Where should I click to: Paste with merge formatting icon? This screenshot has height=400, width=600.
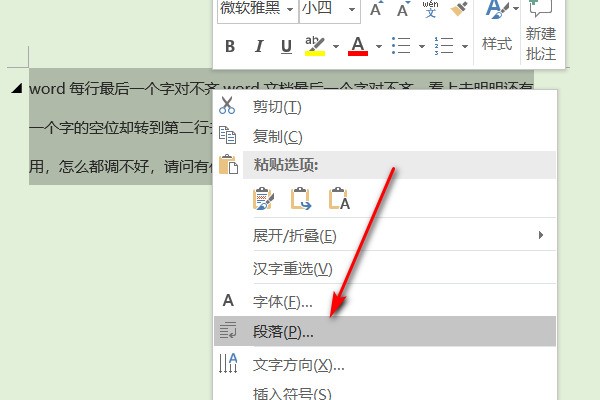[x=301, y=198]
